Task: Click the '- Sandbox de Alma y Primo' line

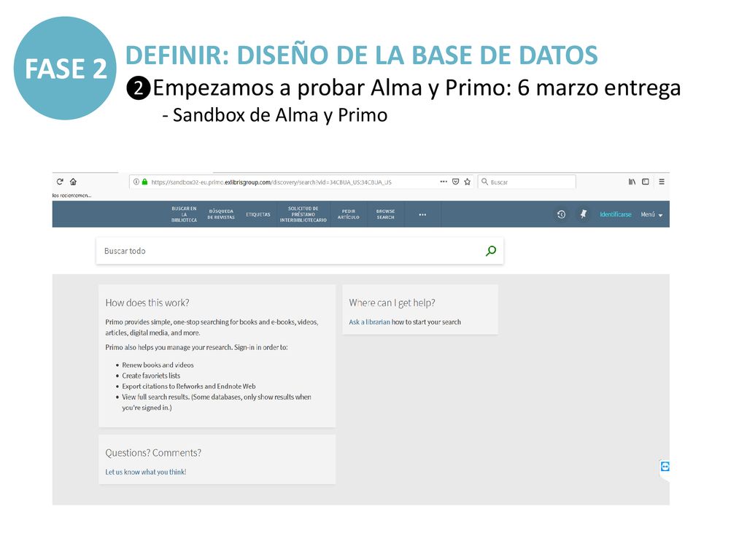Action: coord(275,115)
